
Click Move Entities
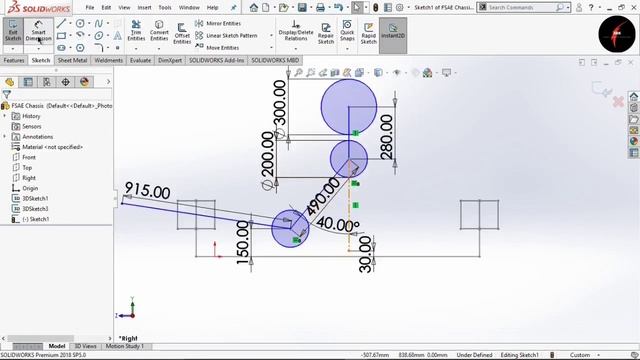click(217, 48)
